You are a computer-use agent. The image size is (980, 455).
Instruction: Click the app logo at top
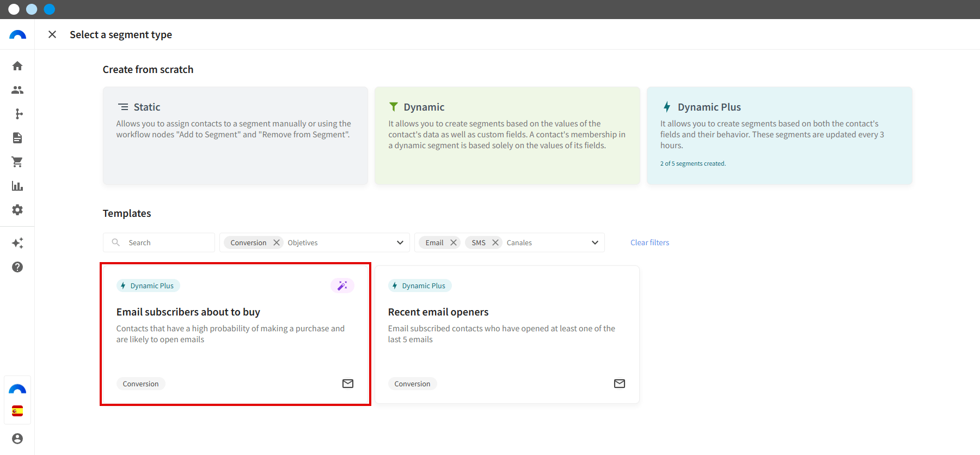17,34
